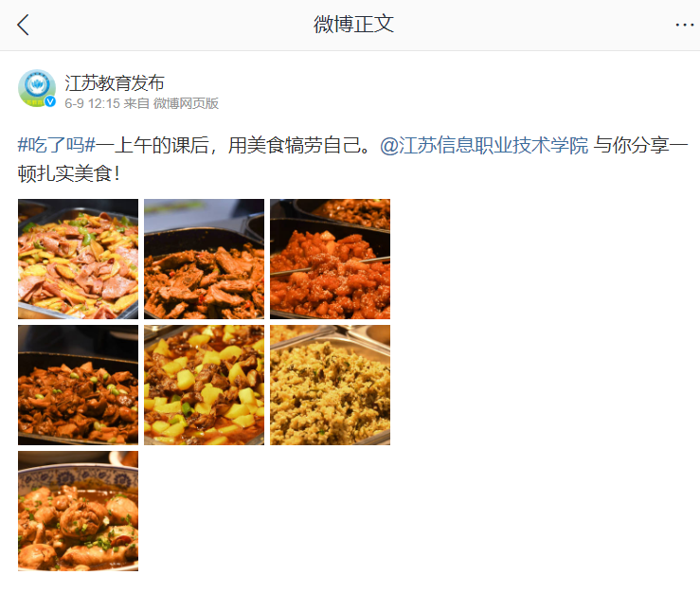
Task: Open the three-dots more options menu
Action: pos(685,25)
